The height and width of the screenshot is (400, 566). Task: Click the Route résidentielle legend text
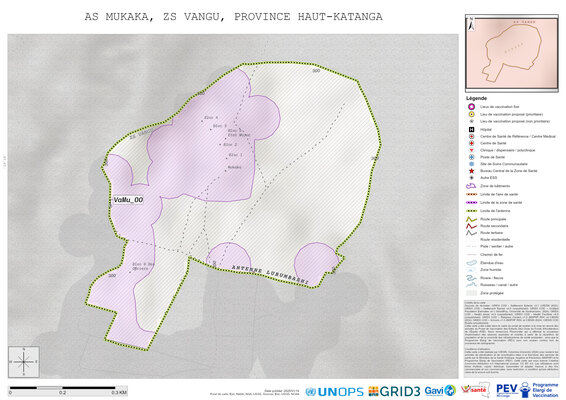[x=495, y=239]
